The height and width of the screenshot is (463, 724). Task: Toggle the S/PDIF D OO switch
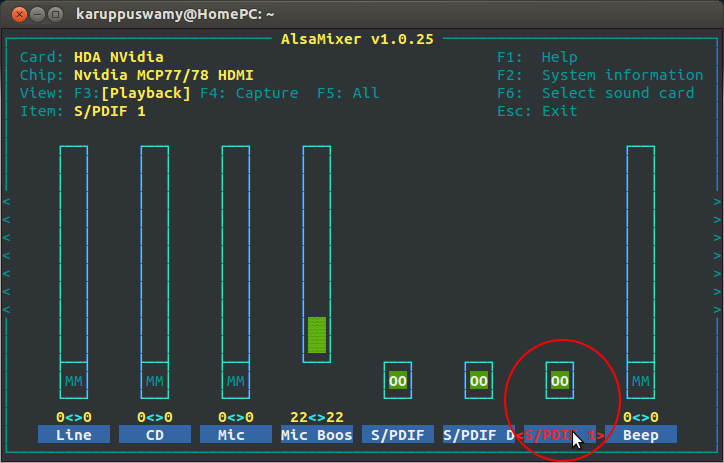click(x=478, y=381)
